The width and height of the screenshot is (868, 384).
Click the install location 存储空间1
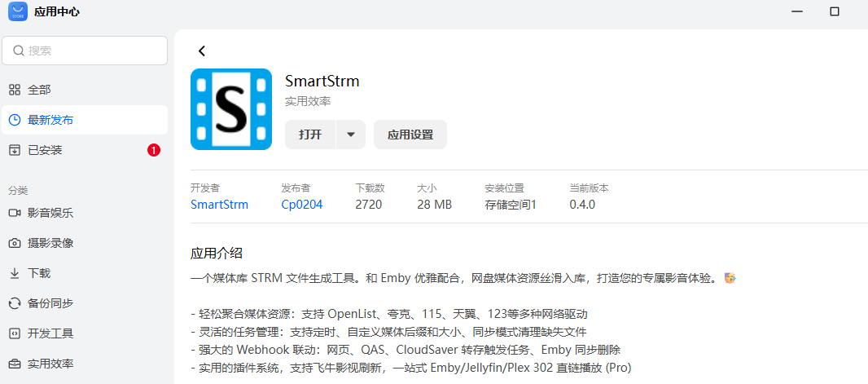[511, 205]
